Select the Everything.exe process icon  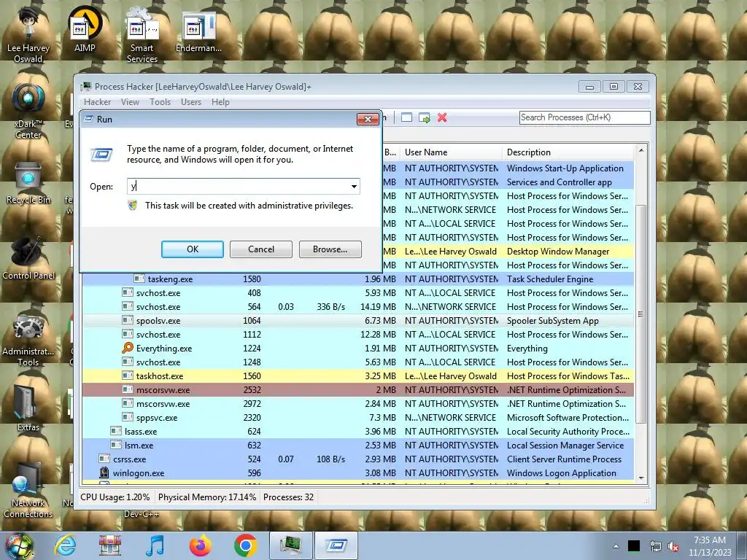click(127, 348)
